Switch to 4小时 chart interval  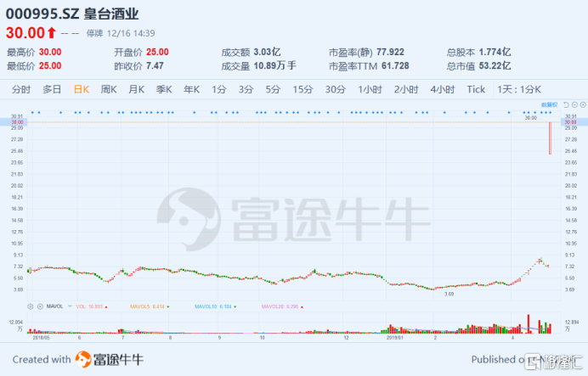point(443,89)
